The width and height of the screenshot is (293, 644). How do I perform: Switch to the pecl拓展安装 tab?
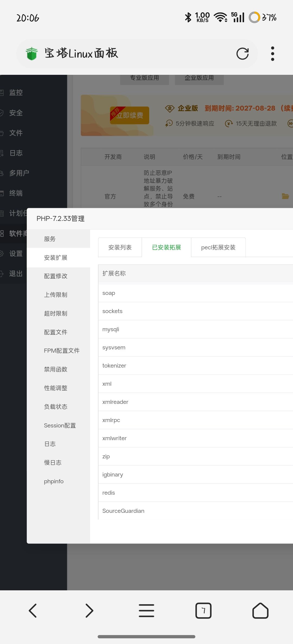pyautogui.click(x=218, y=247)
